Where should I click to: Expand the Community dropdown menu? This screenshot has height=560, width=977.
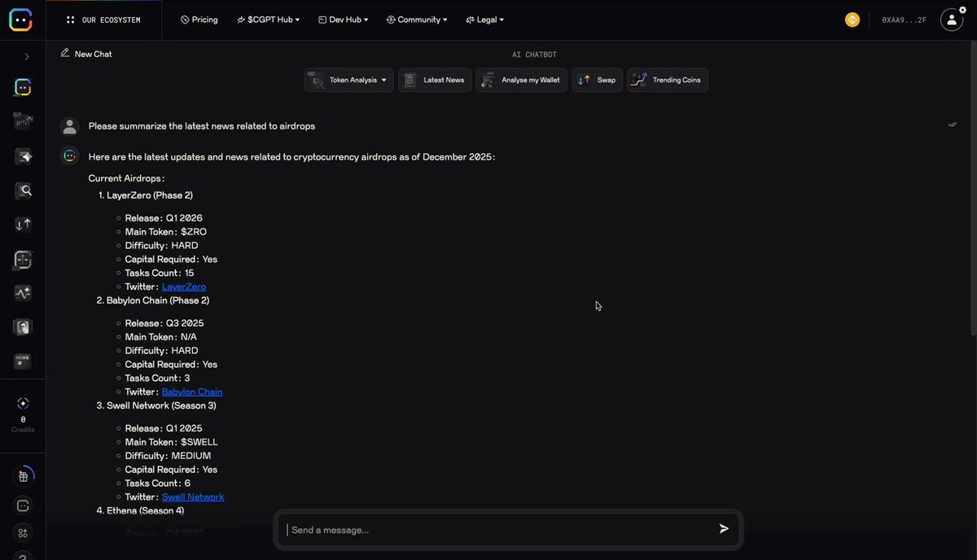(416, 20)
